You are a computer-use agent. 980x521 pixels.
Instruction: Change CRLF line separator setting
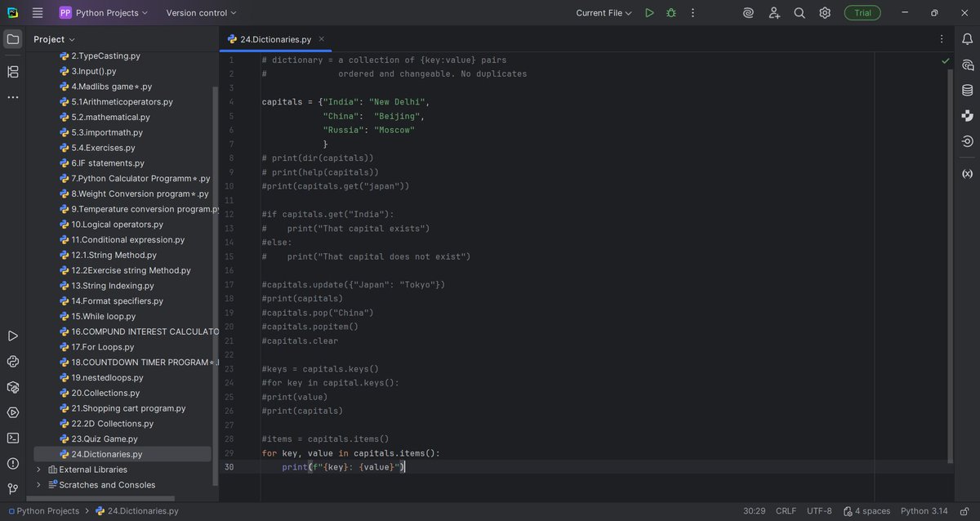[786, 511]
